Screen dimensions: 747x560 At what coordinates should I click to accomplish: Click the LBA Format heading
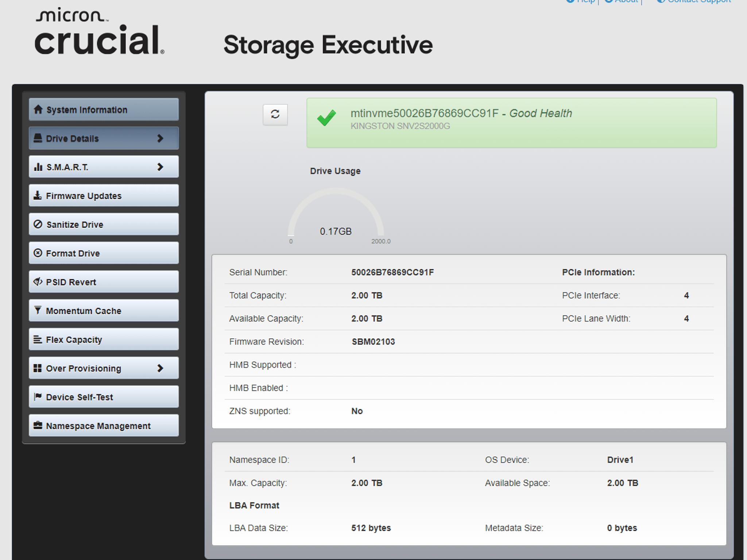click(254, 505)
